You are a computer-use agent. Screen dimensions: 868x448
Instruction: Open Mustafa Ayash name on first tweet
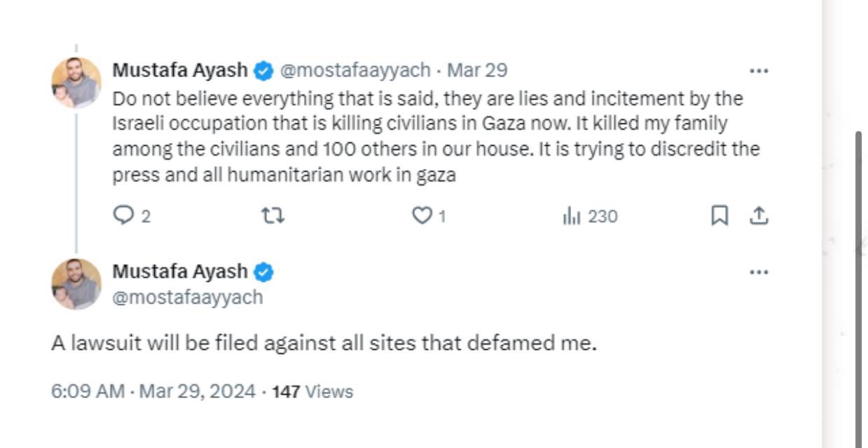(x=180, y=71)
